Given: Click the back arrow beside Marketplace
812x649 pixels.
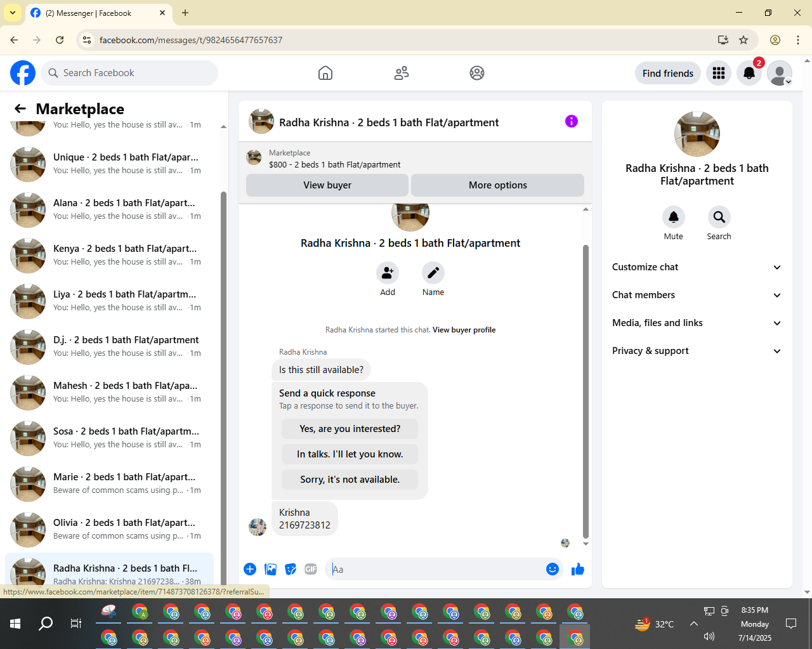Looking at the screenshot, I should click(20, 108).
